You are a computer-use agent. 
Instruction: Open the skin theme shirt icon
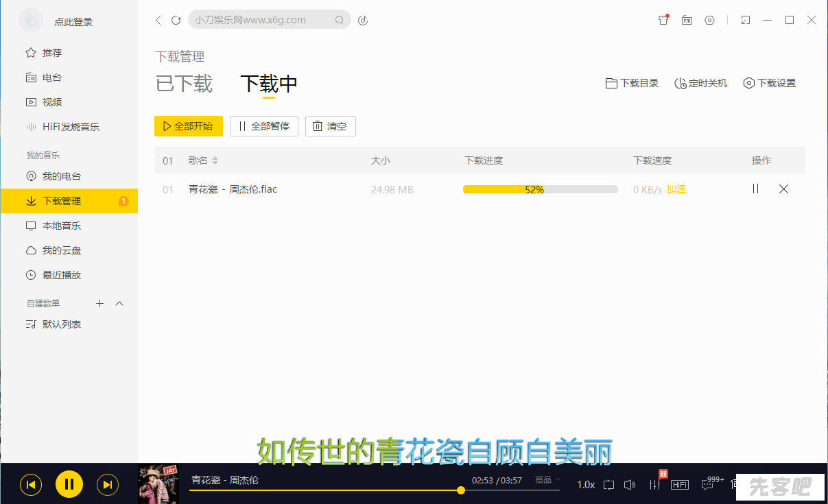pyautogui.click(x=663, y=21)
